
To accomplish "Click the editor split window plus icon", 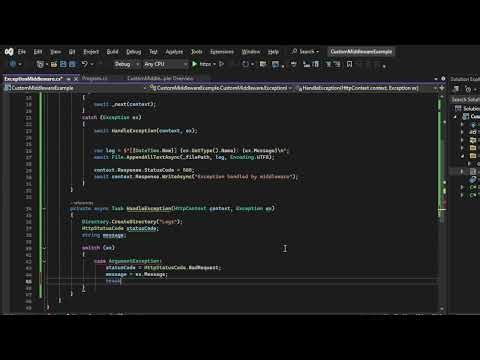I will tap(442, 88).
